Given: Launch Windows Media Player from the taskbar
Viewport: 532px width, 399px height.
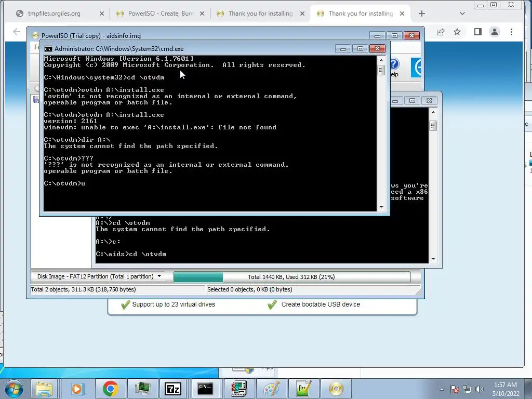Looking at the screenshot, I should tap(77, 389).
